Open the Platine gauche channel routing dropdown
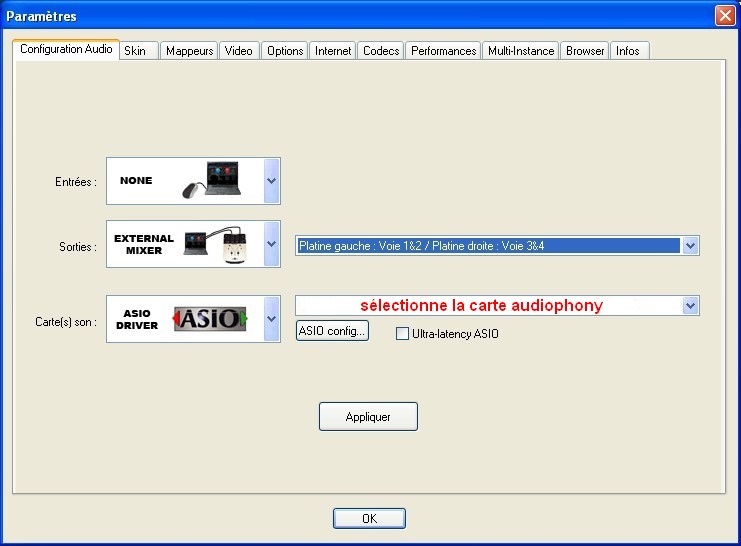 690,245
